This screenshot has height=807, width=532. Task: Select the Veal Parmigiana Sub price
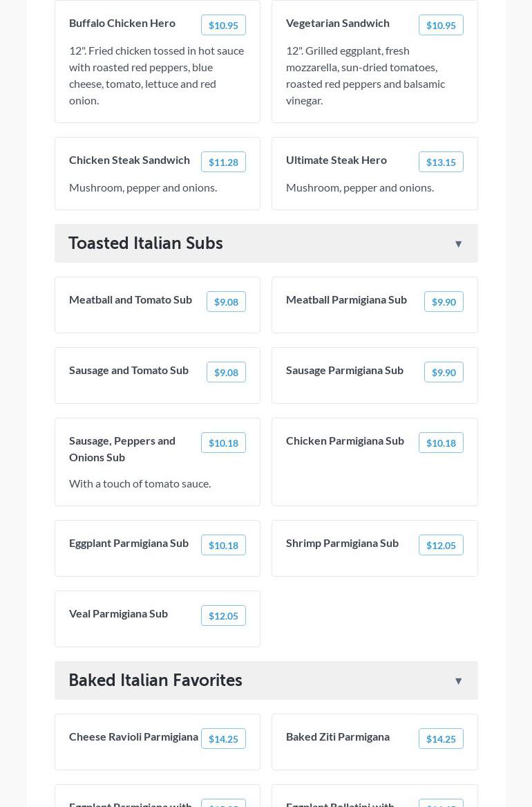point(223,616)
